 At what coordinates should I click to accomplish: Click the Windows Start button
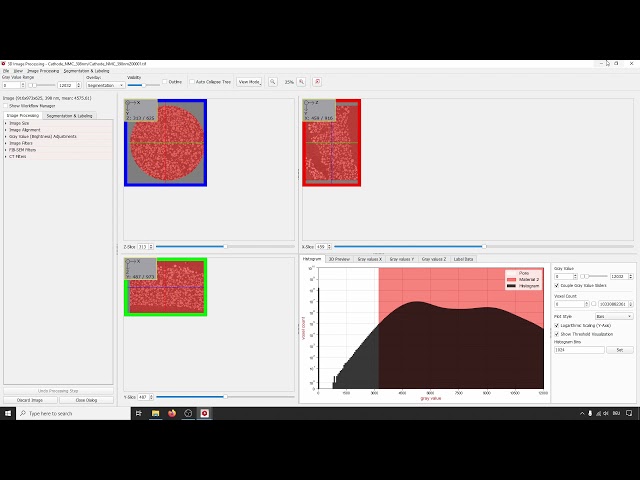[8, 413]
